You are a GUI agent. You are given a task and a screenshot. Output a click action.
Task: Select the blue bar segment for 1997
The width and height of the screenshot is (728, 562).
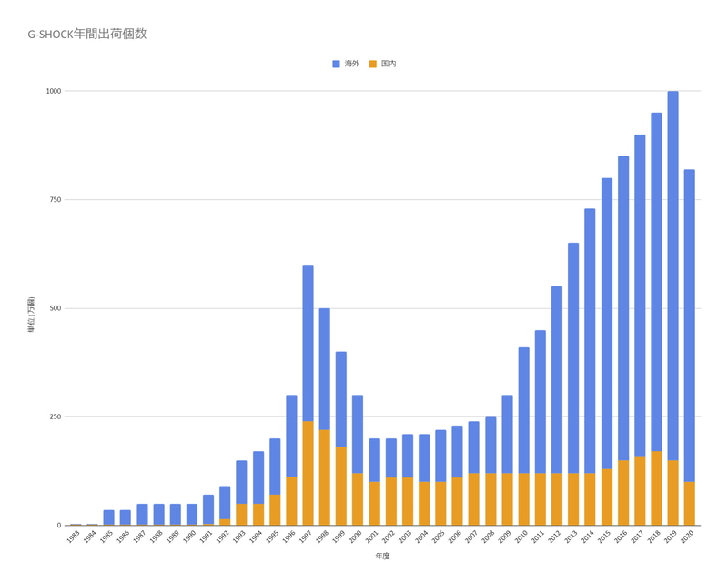[308, 343]
